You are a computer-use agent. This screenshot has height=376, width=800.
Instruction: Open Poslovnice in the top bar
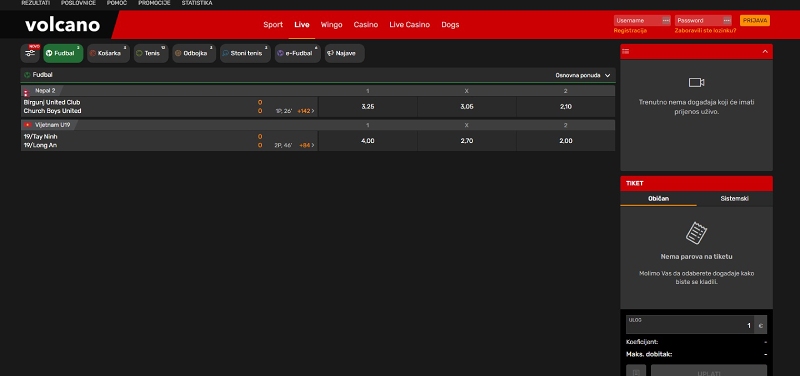[x=78, y=3]
